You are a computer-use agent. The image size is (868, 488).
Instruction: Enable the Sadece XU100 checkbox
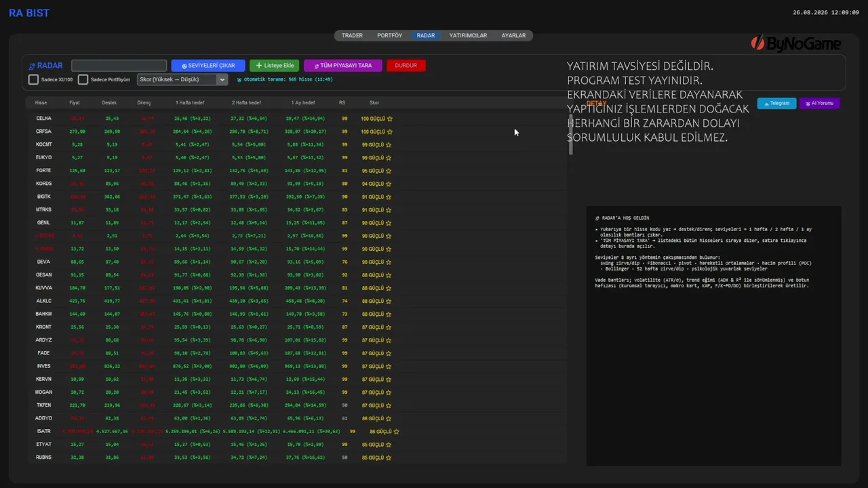point(33,80)
